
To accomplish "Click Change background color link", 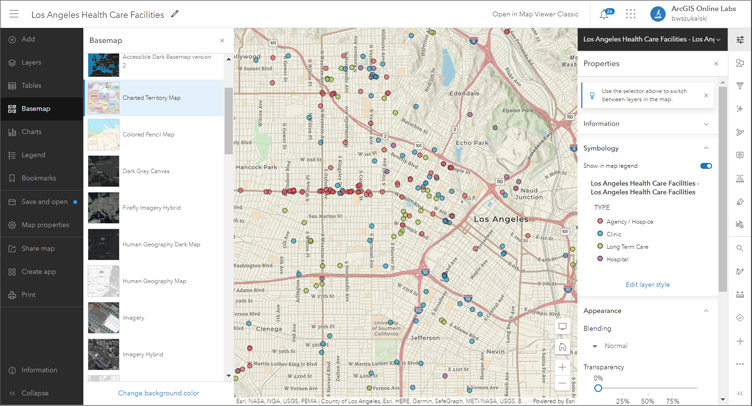I will pyautogui.click(x=159, y=393).
